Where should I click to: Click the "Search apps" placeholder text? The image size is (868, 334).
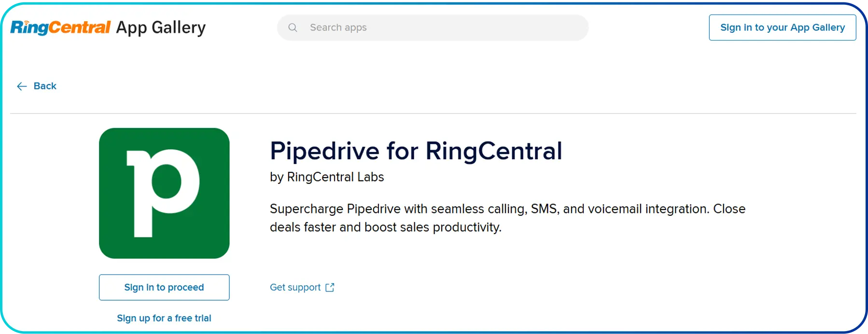point(338,28)
